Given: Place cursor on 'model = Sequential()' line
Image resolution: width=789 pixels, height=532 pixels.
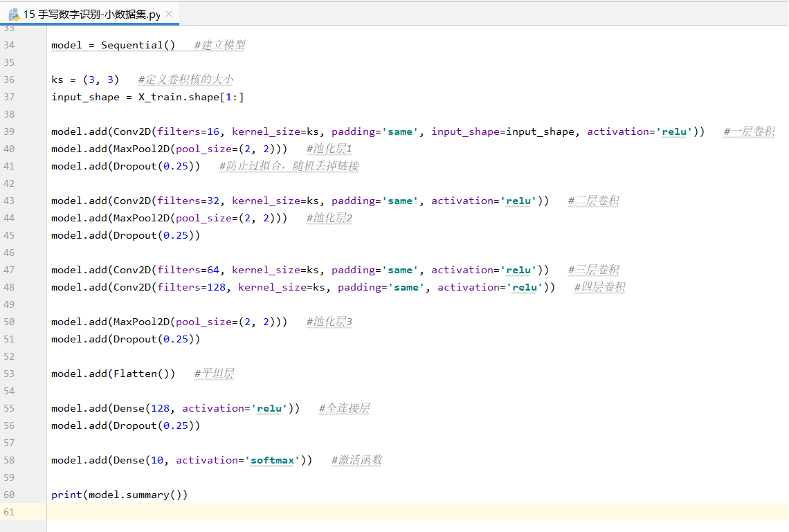Looking at the screenshot, I should 114,45.
